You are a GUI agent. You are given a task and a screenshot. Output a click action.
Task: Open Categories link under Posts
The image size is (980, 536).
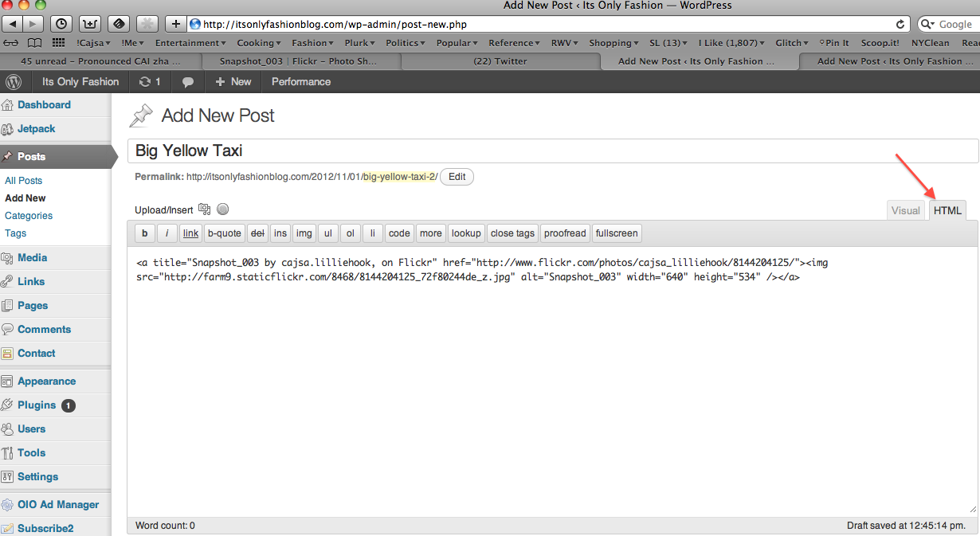tap(29, 216)
